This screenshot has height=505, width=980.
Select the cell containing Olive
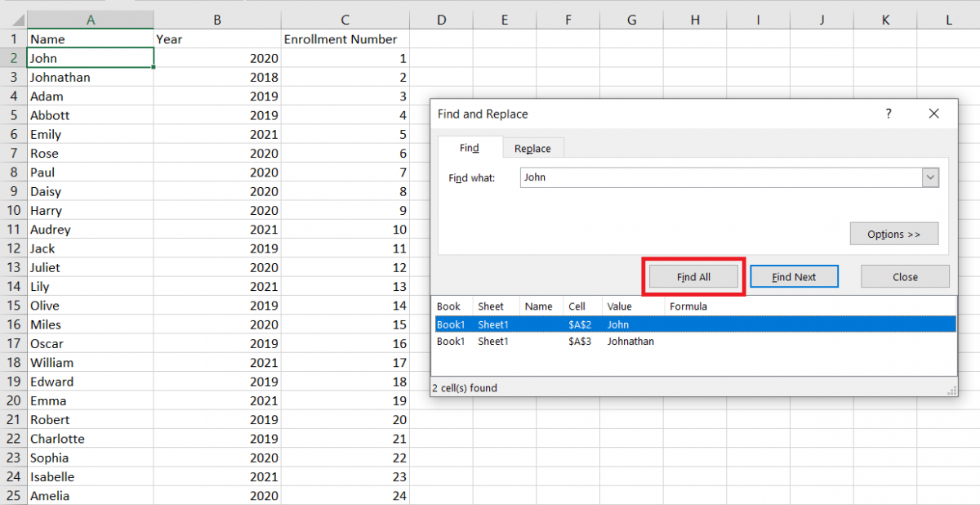point(91,306)
